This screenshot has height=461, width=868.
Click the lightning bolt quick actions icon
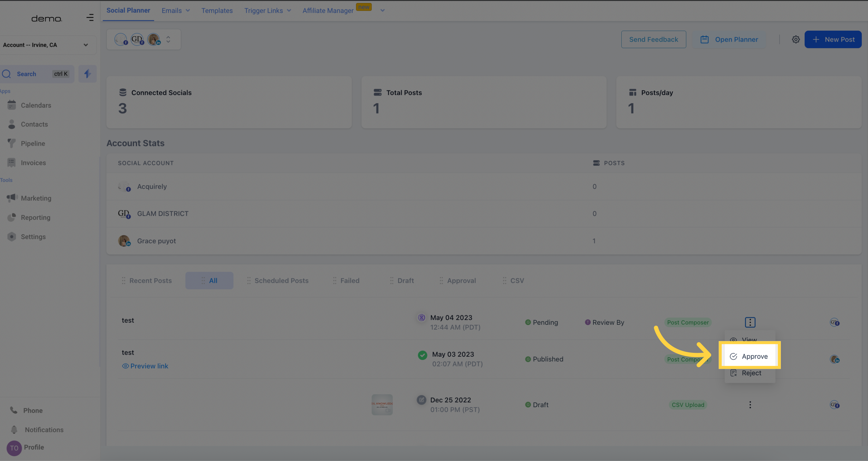pos(87,74)
